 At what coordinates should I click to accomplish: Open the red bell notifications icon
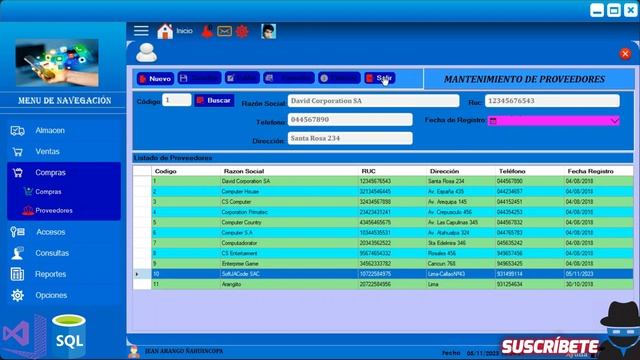[x=207, y=31]
